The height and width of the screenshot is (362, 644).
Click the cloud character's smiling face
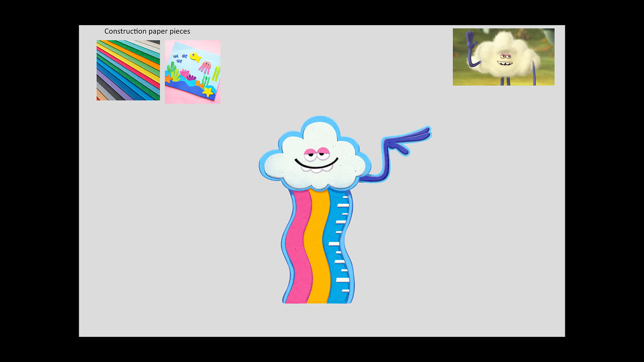pos(316,160)
